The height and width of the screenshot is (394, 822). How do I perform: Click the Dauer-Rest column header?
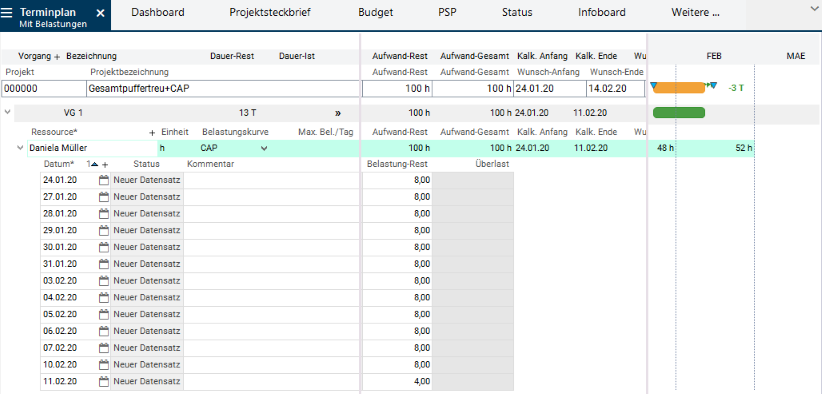coord(232,56)
